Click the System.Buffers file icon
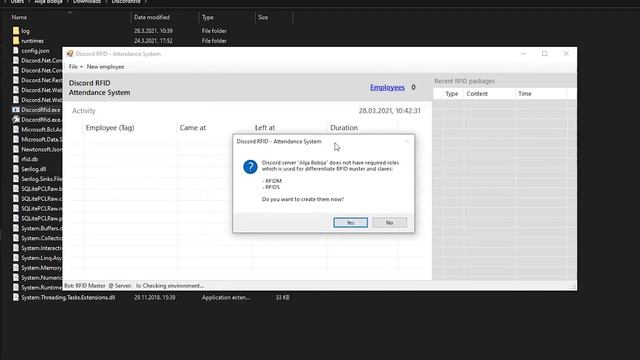Viewport: 640px width, 360px height. [x=16, y=228]
